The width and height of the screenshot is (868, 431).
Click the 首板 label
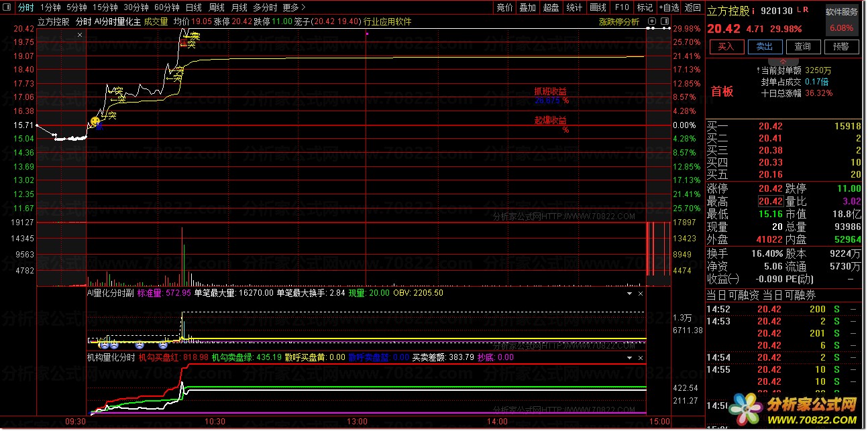[722, 92]
